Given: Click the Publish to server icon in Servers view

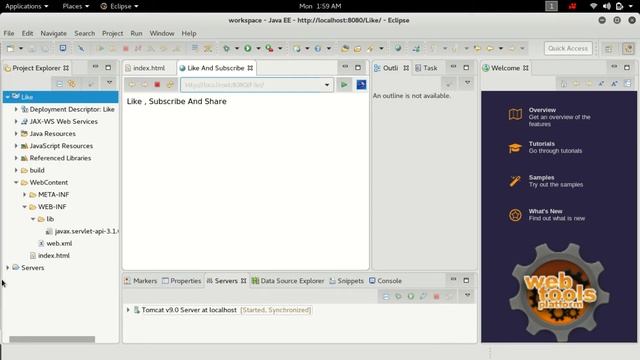Looking at the screenshot, I should click(x=449, y=296).
